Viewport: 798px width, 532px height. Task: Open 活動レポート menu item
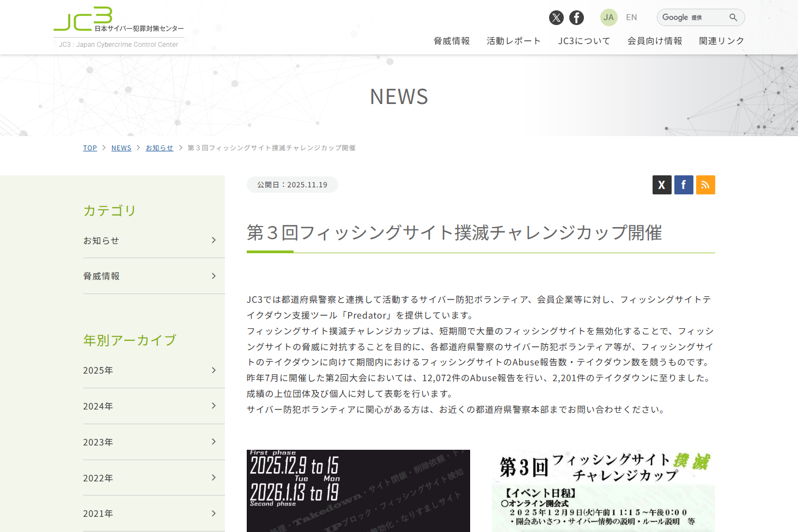click(514, 41)
